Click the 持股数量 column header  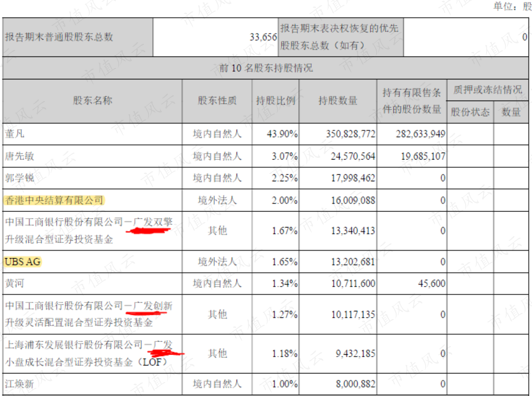tap(338, 101)
